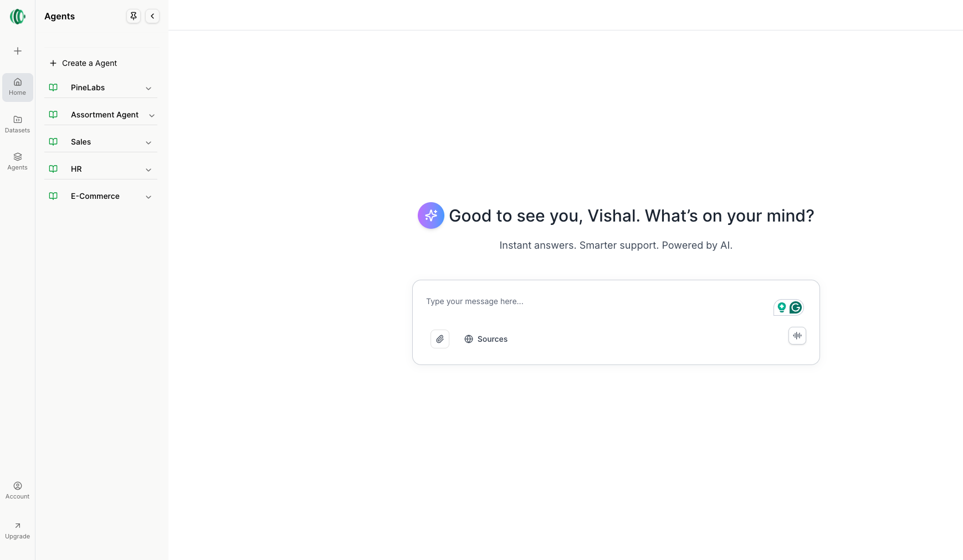Click the green app logo
This screenshot has width=963, height=560.
pyautogui.click(x=18, y=17)
